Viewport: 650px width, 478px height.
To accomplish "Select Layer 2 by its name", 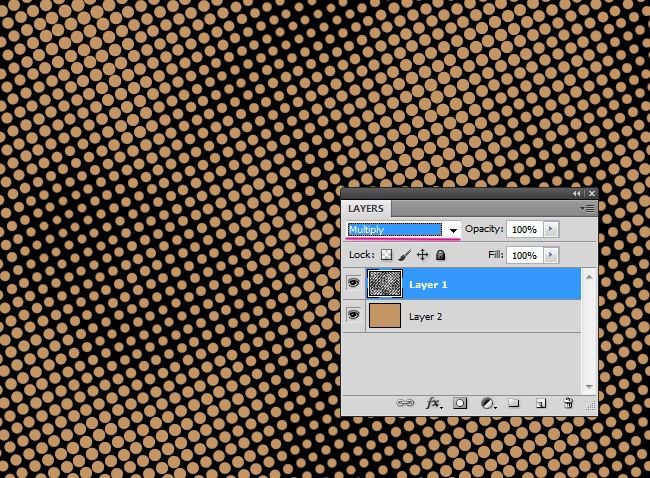I will (426, 316).
